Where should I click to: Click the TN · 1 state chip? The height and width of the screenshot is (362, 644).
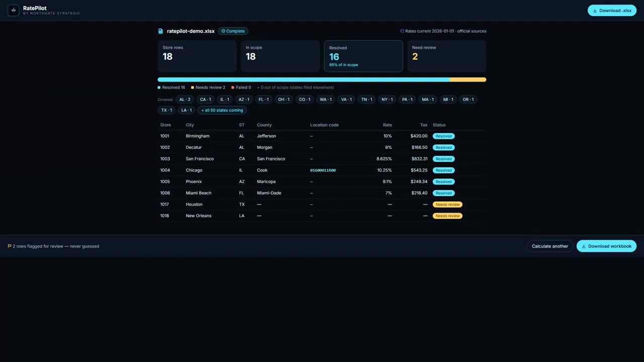click(367, 100)
